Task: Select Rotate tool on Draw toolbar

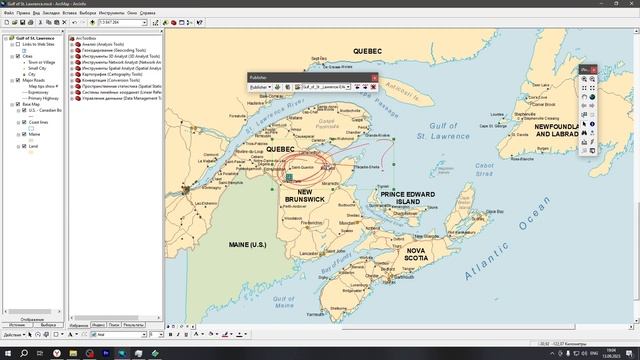Action: pos(38,335)
